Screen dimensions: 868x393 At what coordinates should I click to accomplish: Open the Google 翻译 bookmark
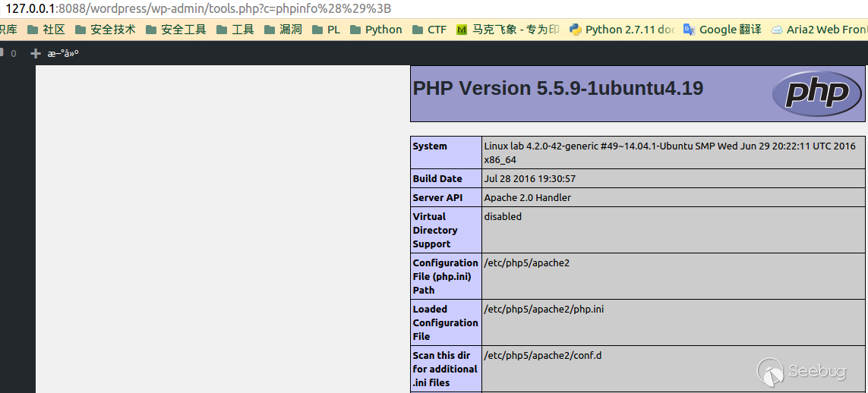tap(722, 30)
